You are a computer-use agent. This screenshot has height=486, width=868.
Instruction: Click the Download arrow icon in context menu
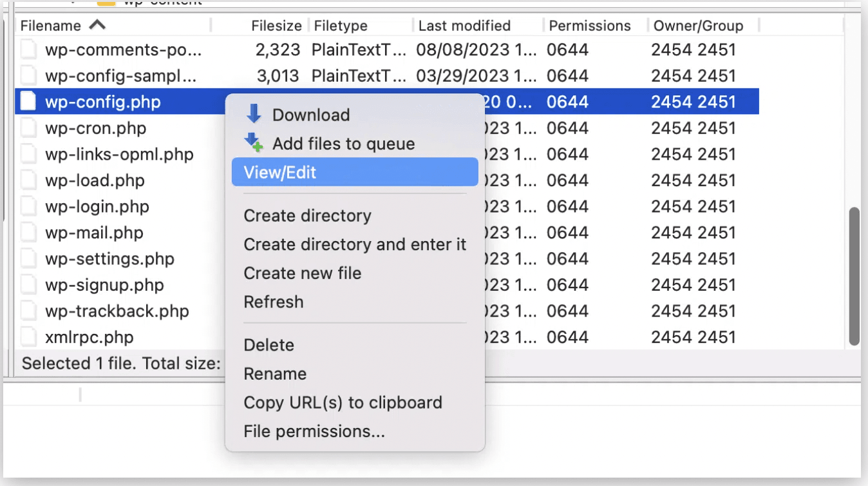(x=254, y=115)
